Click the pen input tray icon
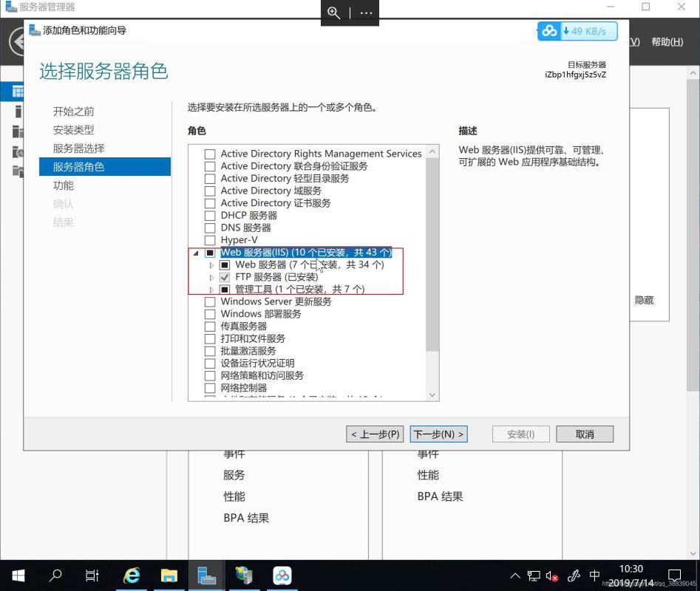The height and width of the screenshot is (591, 700). pyautogui.click(x=574, y=575)
